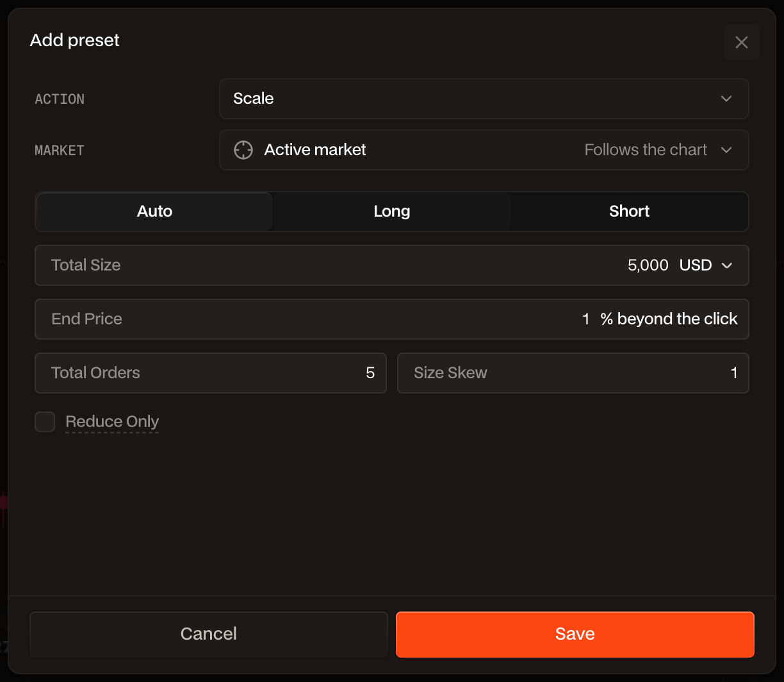Cancel the preset creation
This screenshot has width=784, height=682.
point(209,634)
